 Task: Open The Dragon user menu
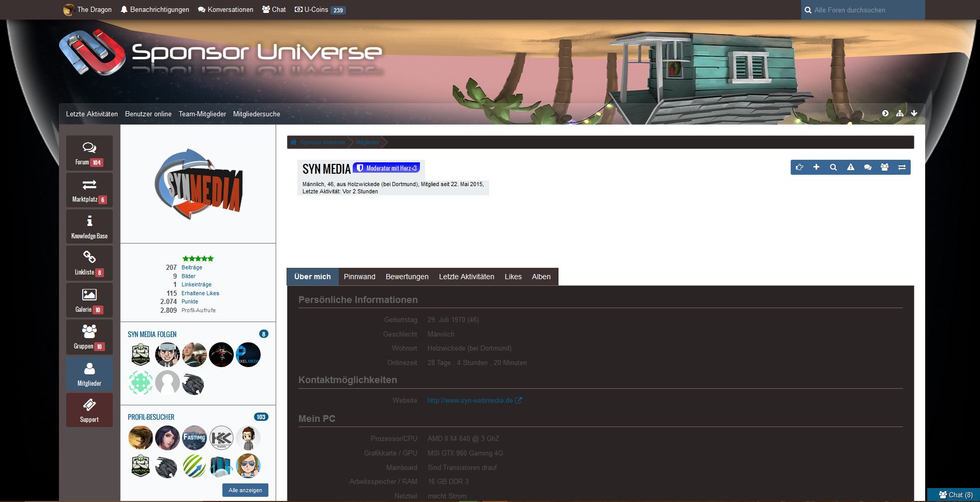[x=87, y=9]
